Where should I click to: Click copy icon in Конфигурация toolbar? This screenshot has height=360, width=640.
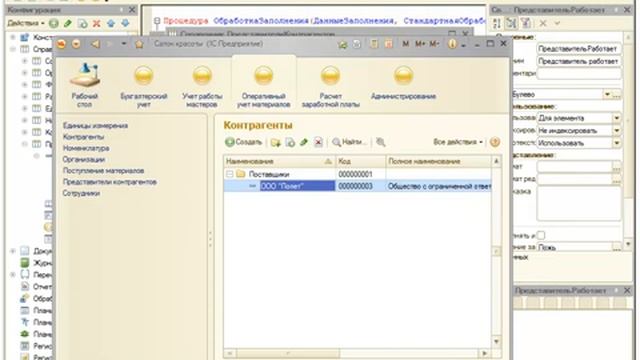(82, 24)
